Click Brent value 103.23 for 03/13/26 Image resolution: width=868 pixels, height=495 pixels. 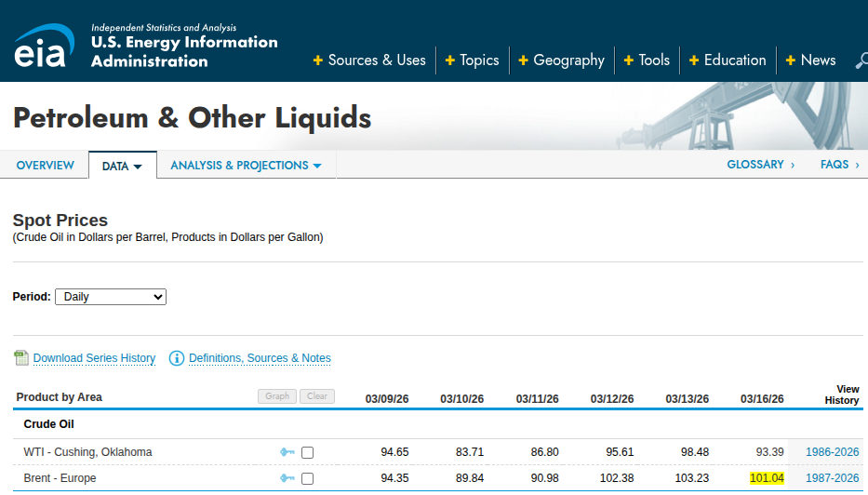click(692, 478)
